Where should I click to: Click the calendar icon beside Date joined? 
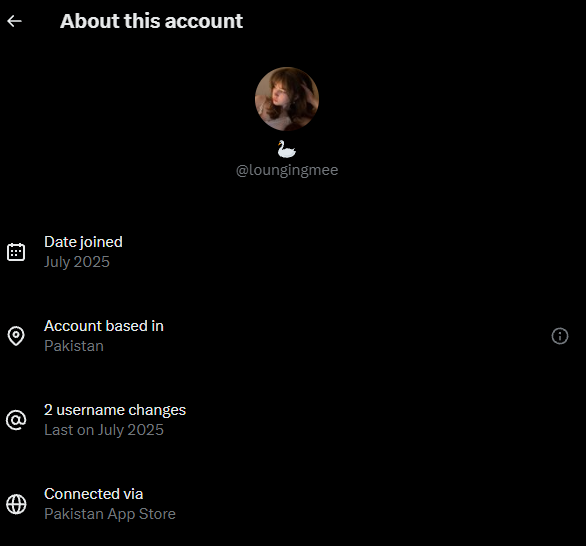tap(16, 252)
